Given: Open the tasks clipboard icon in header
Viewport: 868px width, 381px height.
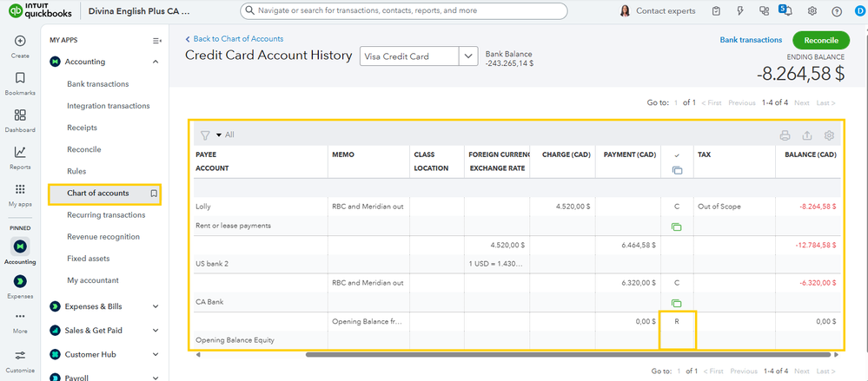Looking at the screenshot, I should pyautogui.click(x=716, y=11).
